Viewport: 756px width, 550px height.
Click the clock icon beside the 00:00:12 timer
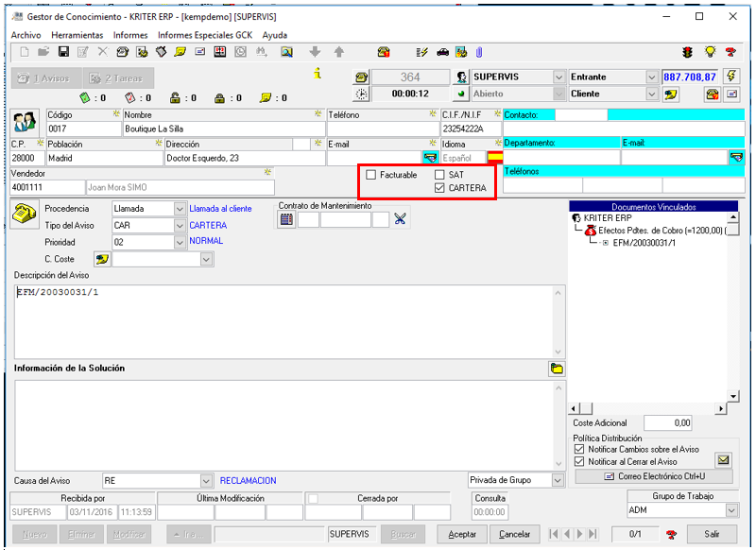[362, 94]
